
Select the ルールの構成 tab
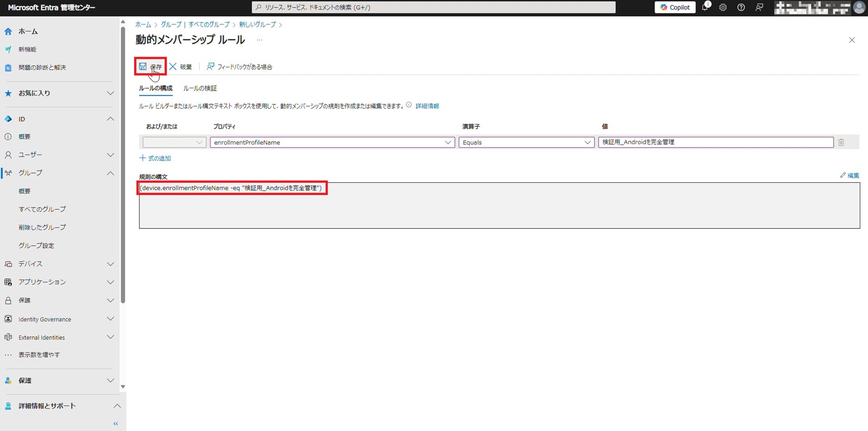point(156,88)
